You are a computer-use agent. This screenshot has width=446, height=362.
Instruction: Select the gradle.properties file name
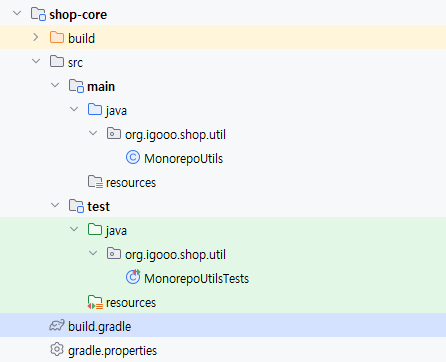[112, 351]
